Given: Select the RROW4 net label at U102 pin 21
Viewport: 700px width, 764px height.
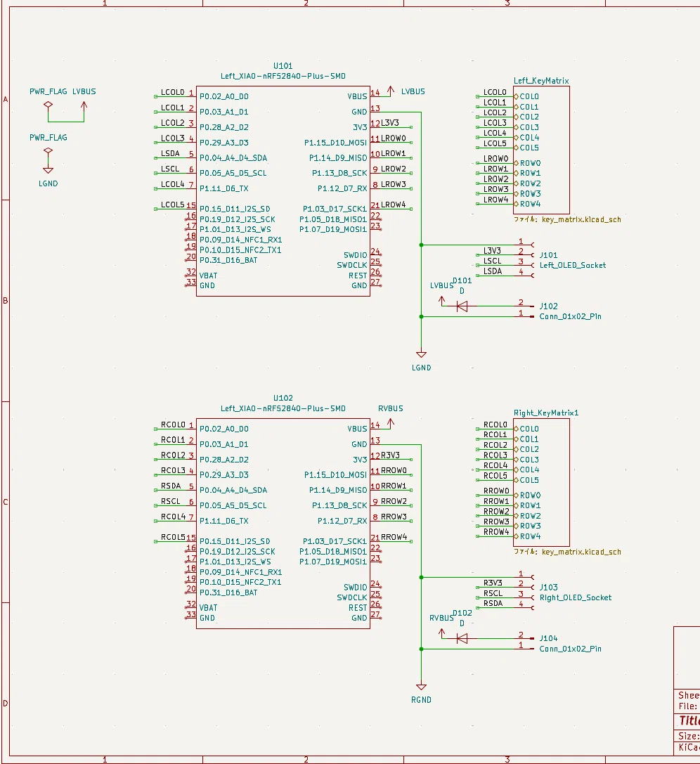Looking at the screenshot, I should (394, 537).
